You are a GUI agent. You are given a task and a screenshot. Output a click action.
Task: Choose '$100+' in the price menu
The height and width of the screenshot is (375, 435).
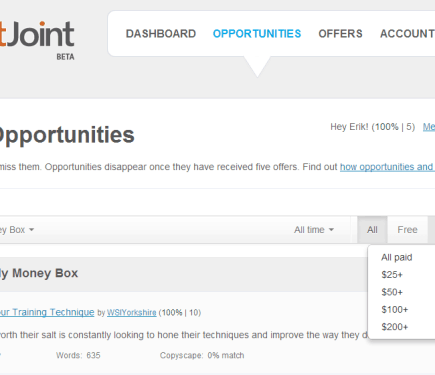coord(395,309)
